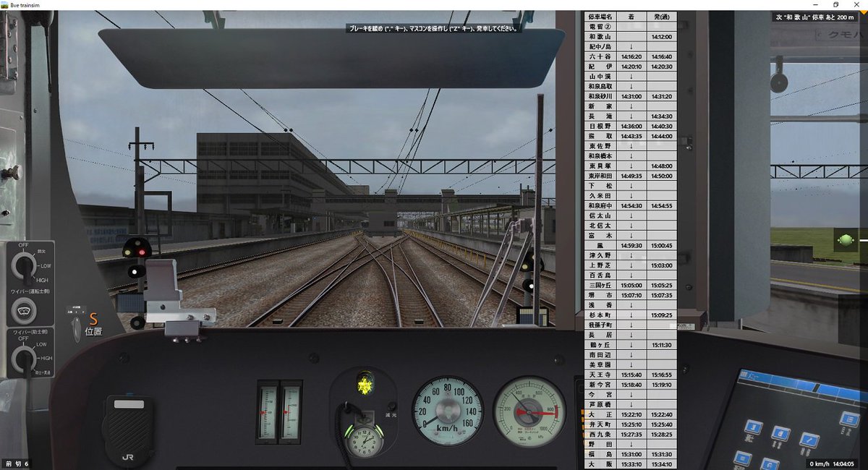Select the 天王寺 station name

[x=600, y=375]
